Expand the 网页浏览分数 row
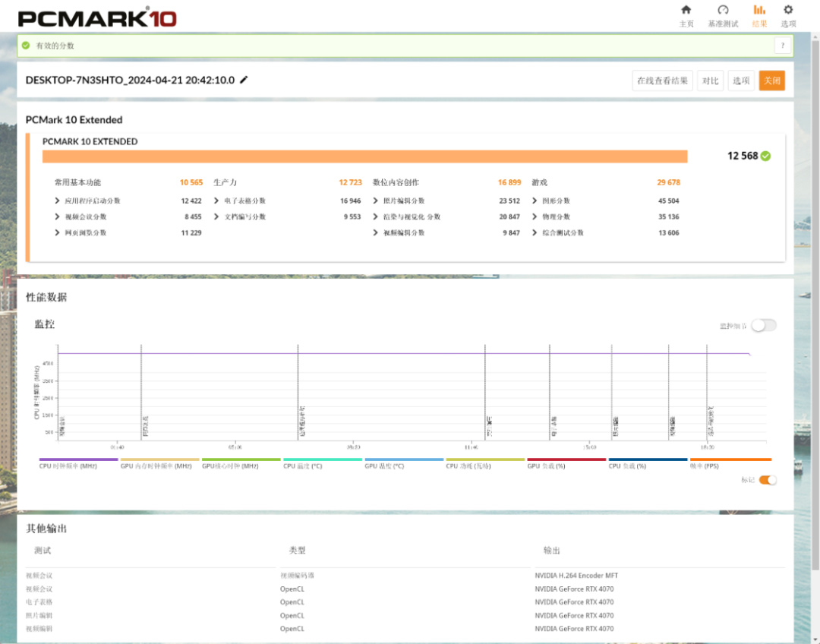Image resolution: width=820 pixels, height=644 pixels. point(57,233)
